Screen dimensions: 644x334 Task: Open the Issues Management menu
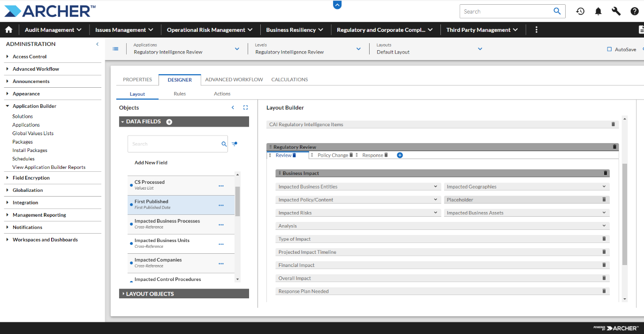(124, 30)
